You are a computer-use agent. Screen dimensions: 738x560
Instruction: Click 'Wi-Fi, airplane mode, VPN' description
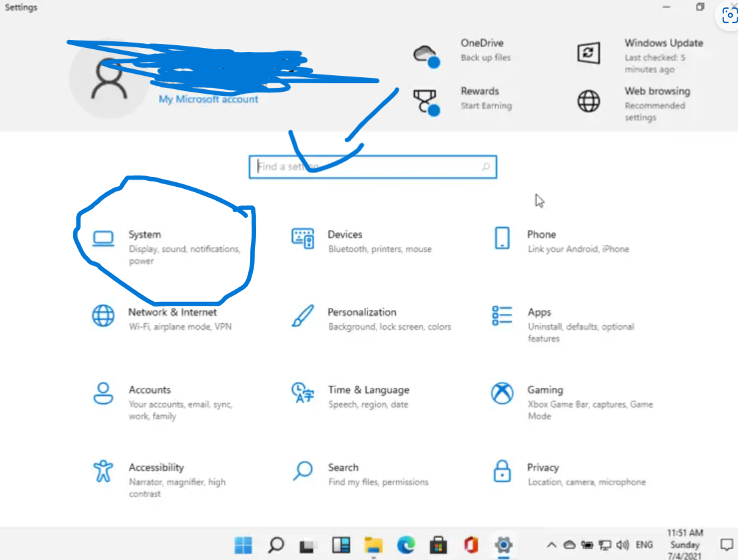(180, 327)
